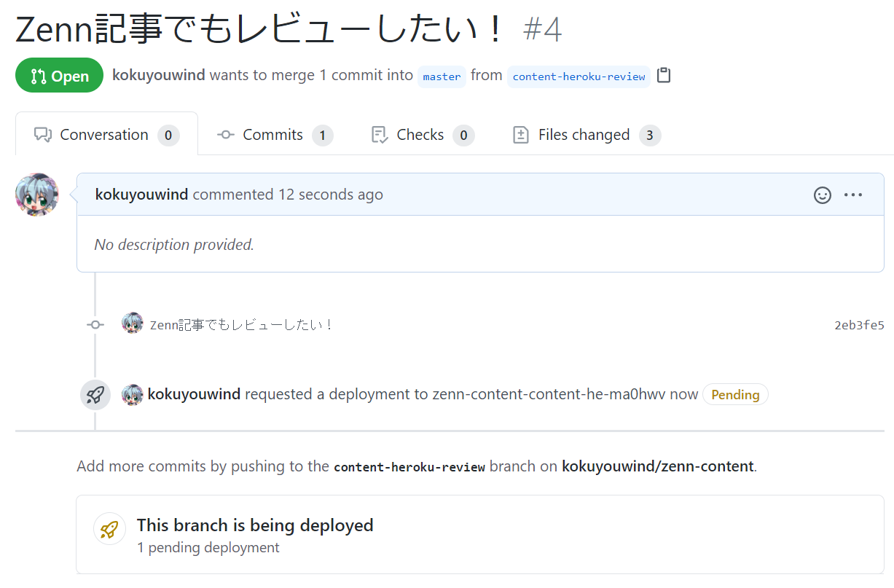This screenshot has height=588, width=894.
Task: Switch to the Conversation tab
Action: [x=106, y=135]
